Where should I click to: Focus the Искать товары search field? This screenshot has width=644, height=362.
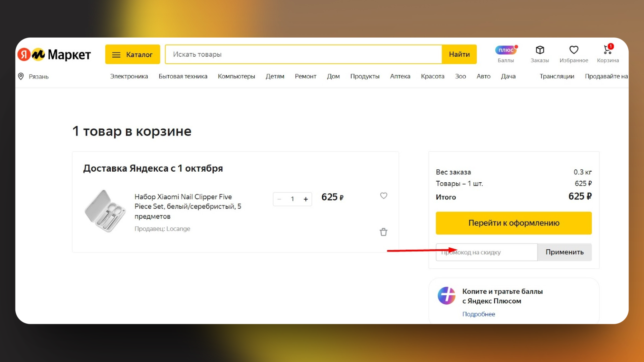click(304, 54)
